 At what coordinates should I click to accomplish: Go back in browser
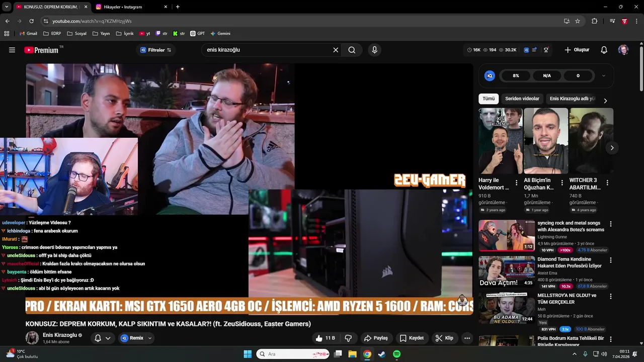click(x=7, y=21)
